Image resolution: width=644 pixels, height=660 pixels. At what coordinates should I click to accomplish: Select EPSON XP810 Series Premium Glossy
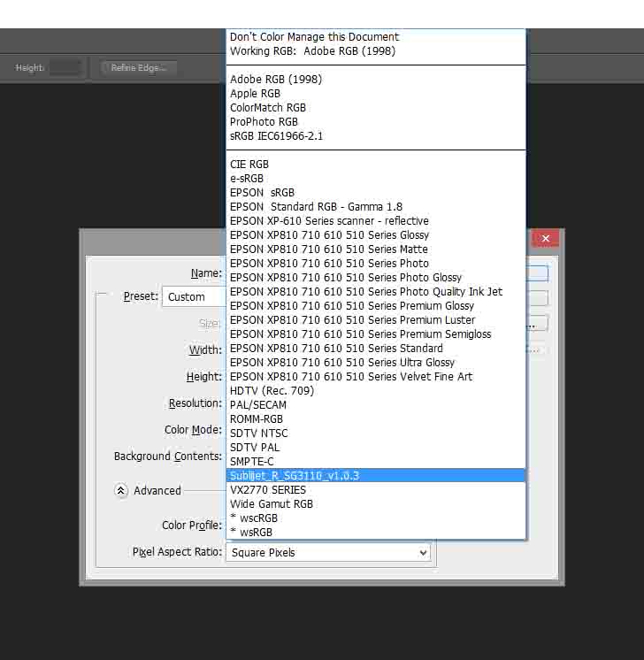(376, 305)
